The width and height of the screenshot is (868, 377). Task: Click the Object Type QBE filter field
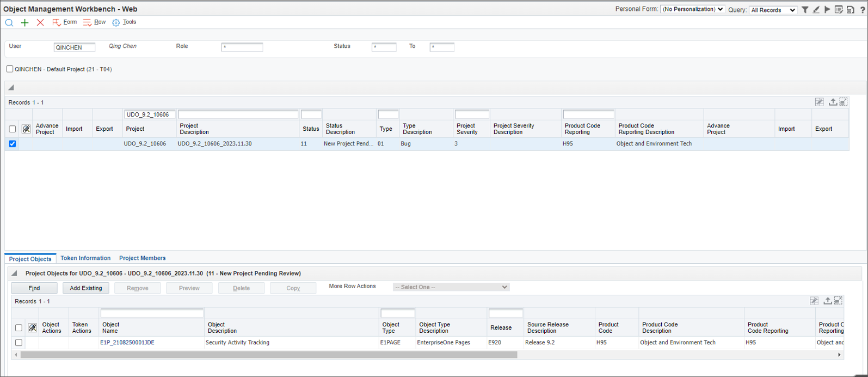point(398,313)
